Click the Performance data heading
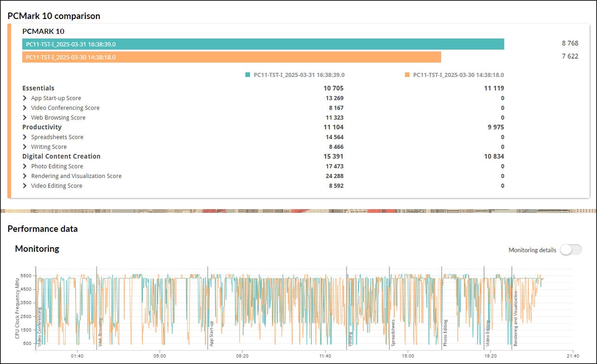597x364 pixels. tap(43, 229)
